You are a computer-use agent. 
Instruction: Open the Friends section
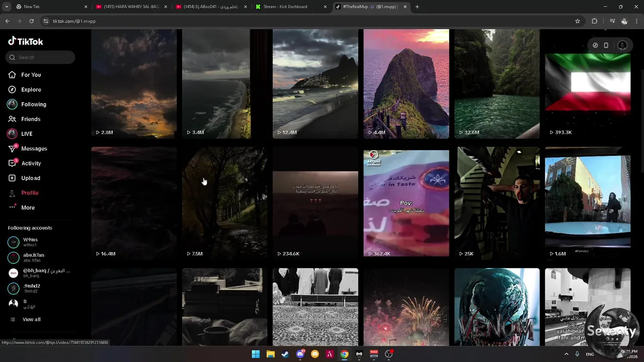coord(30,119)
